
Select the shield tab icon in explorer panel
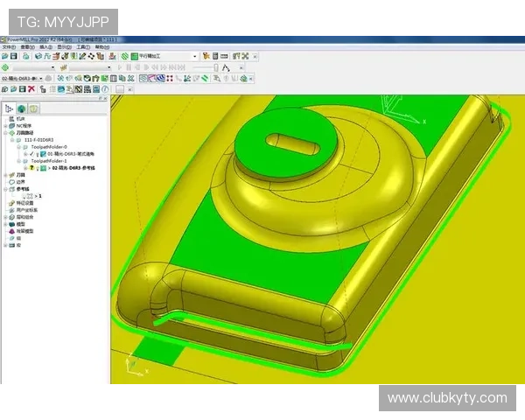[34, 108]
